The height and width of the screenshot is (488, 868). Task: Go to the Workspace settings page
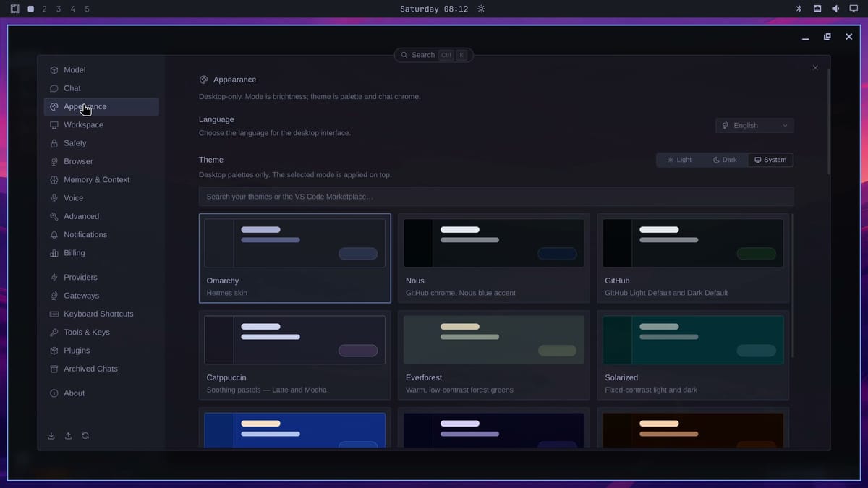click(x=101, y=125)
